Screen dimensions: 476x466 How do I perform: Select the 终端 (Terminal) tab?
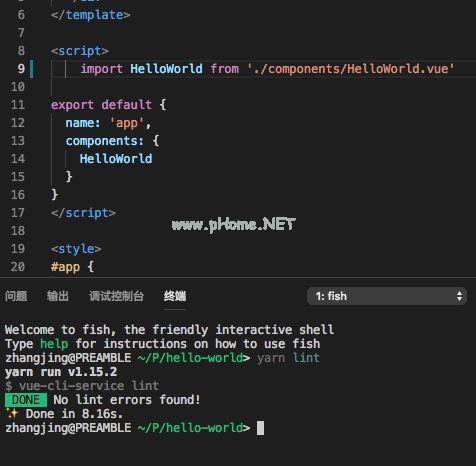pos(175,296)
